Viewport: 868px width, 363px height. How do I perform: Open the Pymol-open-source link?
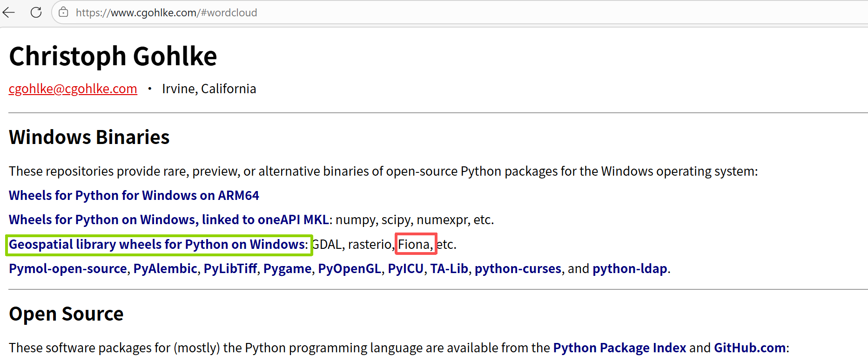(x=68, y=268)
